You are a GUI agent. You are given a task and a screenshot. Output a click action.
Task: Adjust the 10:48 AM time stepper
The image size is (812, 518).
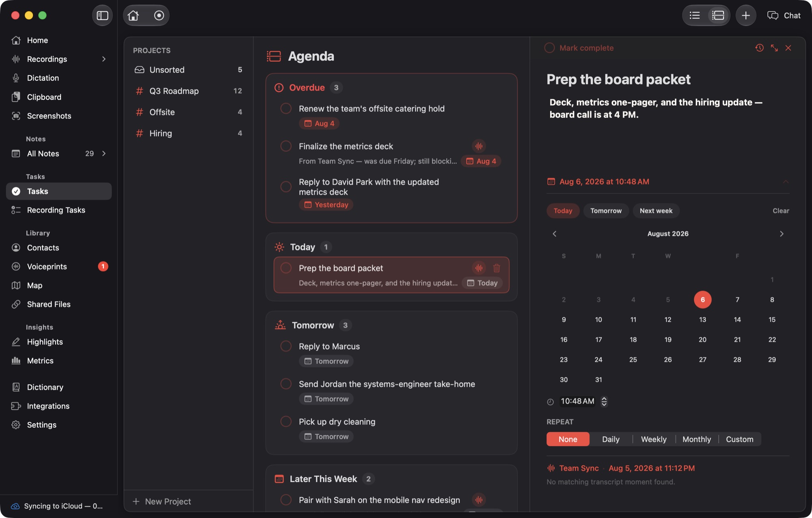604,401
